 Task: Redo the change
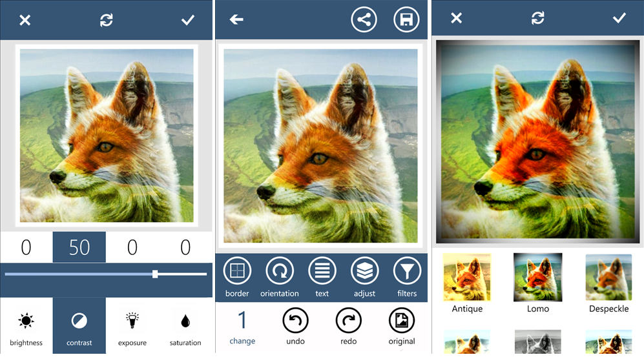[348, 326]
